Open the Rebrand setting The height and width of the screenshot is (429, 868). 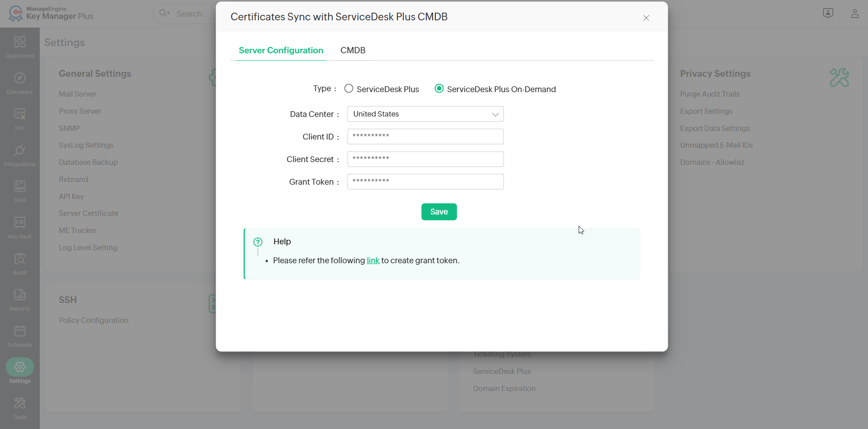pyautogui.click(x=73, y=180)
